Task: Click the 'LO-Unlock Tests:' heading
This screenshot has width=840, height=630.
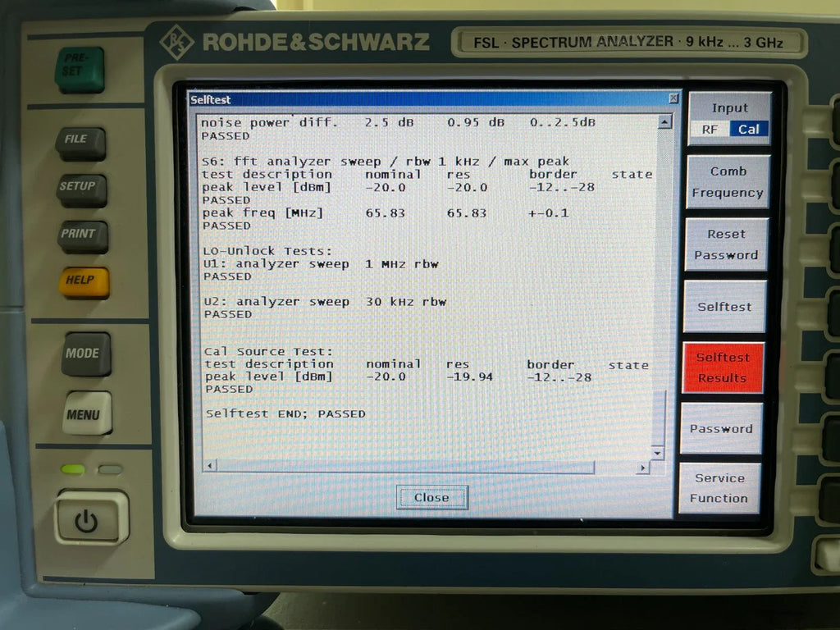Action: click(267, 251)
